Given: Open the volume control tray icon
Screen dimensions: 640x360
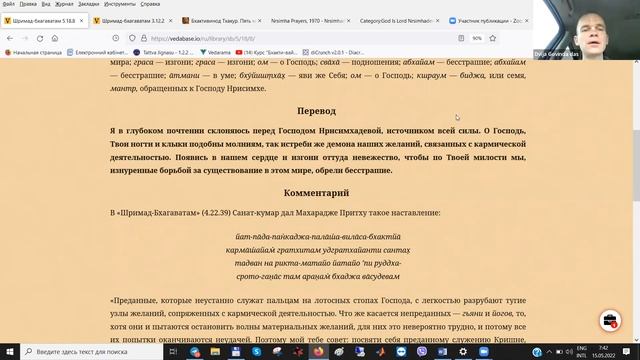Looking at the screenshot, I should 569,352.
